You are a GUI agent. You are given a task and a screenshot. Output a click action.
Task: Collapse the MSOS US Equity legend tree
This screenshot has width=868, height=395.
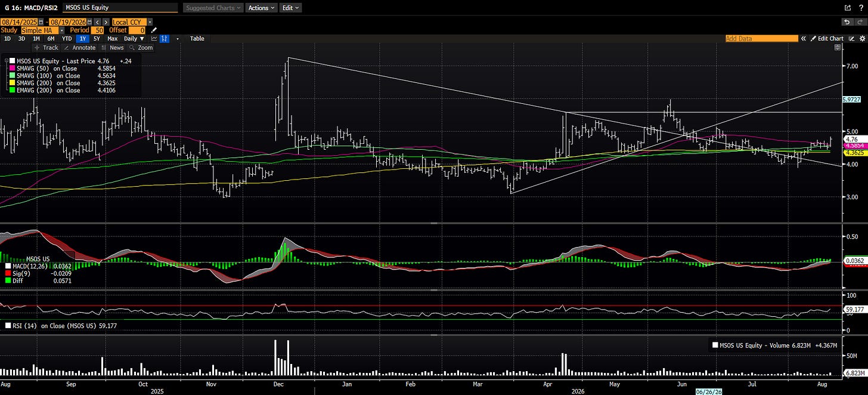(x=5, y=60)
